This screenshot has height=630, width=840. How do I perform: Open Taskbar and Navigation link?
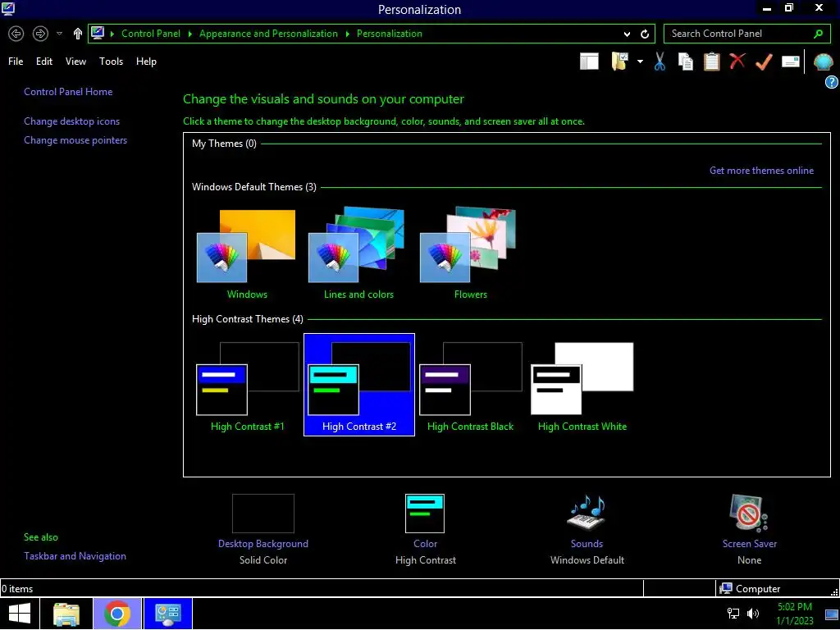click(x=75, y=556)
